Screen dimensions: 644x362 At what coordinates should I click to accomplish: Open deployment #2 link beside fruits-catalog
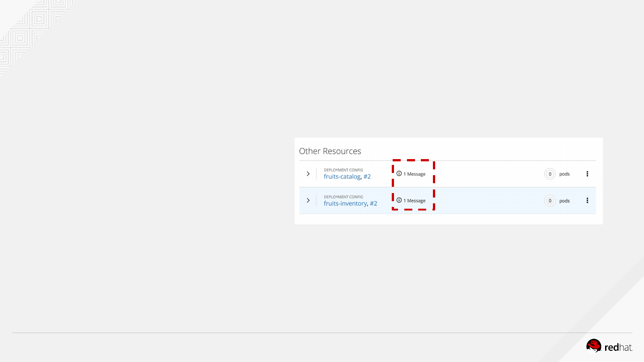pos(367,177)
